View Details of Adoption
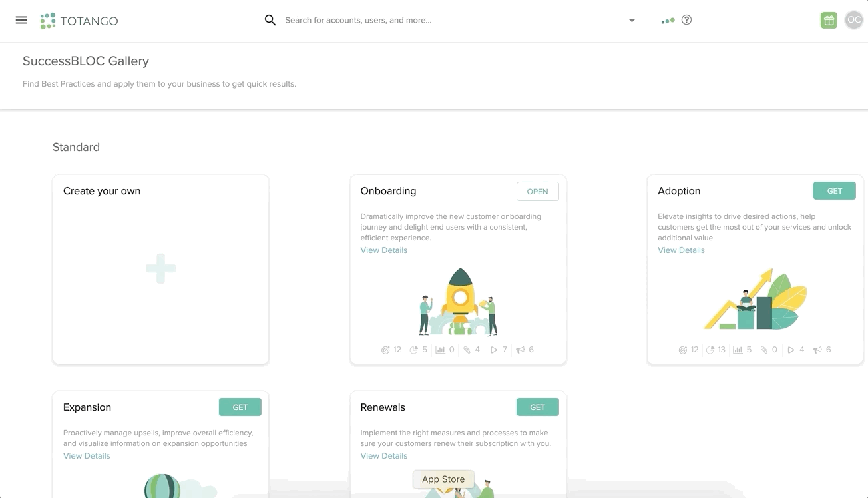 [681, 250]
